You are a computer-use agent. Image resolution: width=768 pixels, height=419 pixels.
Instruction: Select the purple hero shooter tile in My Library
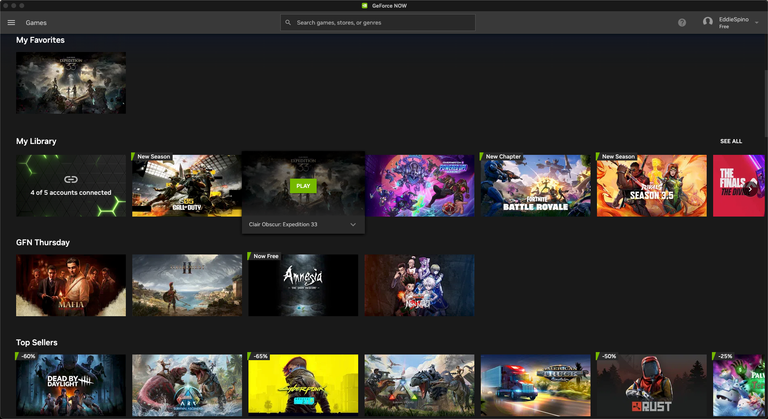[419, 186]
